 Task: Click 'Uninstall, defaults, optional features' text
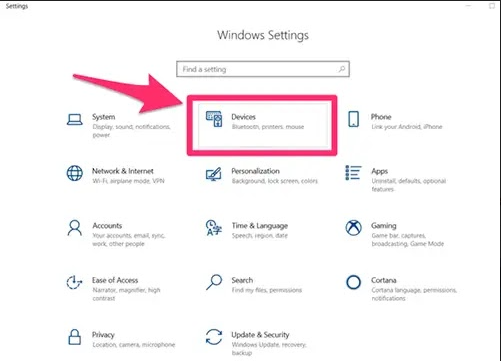409,185
